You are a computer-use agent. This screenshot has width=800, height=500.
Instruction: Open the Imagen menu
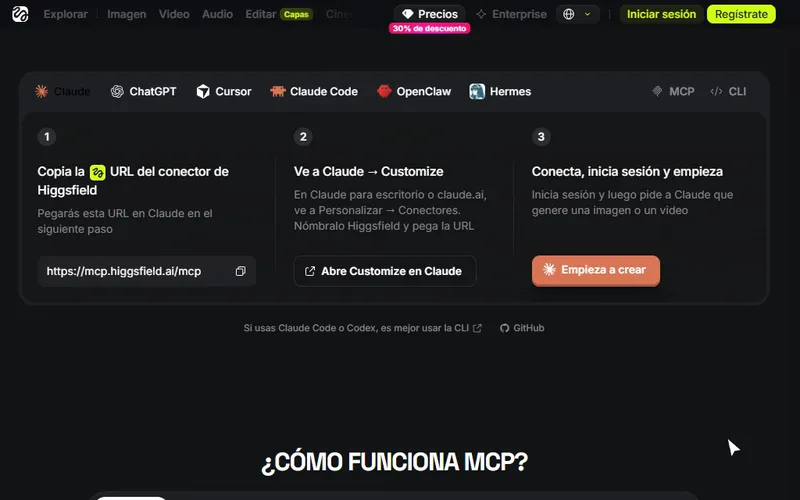127,14
